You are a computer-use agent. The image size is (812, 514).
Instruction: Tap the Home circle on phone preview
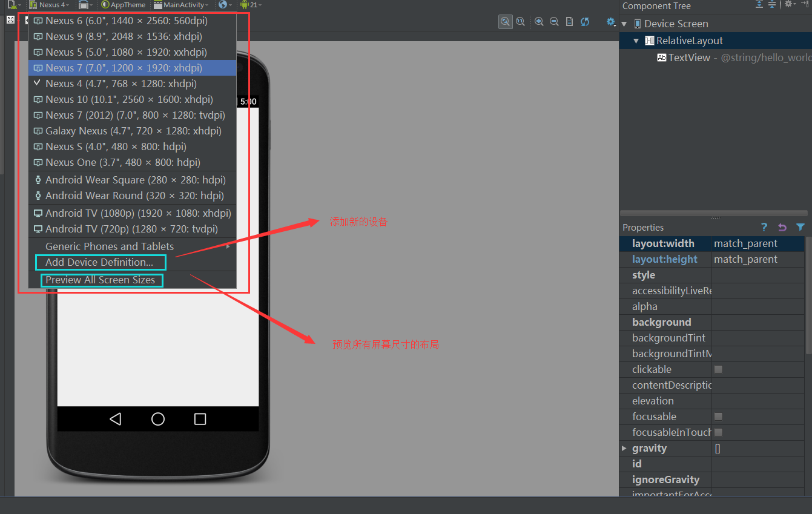point(158,419)
